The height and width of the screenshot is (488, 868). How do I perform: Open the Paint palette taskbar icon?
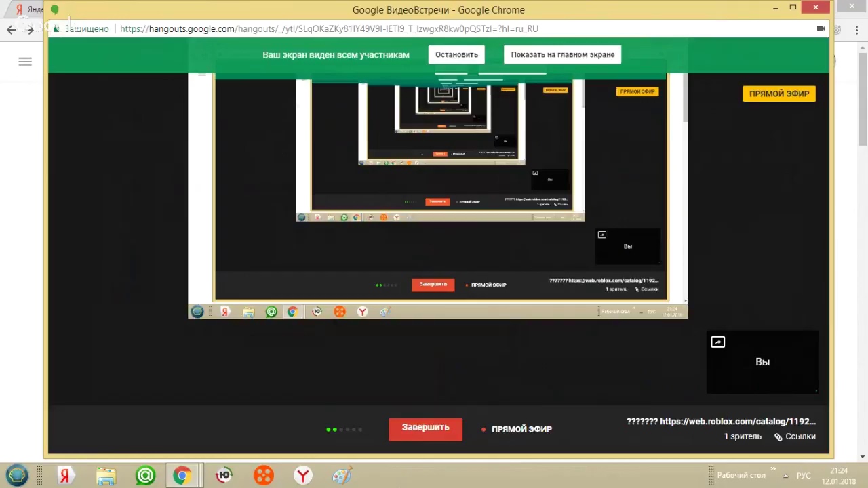[342, 475]
